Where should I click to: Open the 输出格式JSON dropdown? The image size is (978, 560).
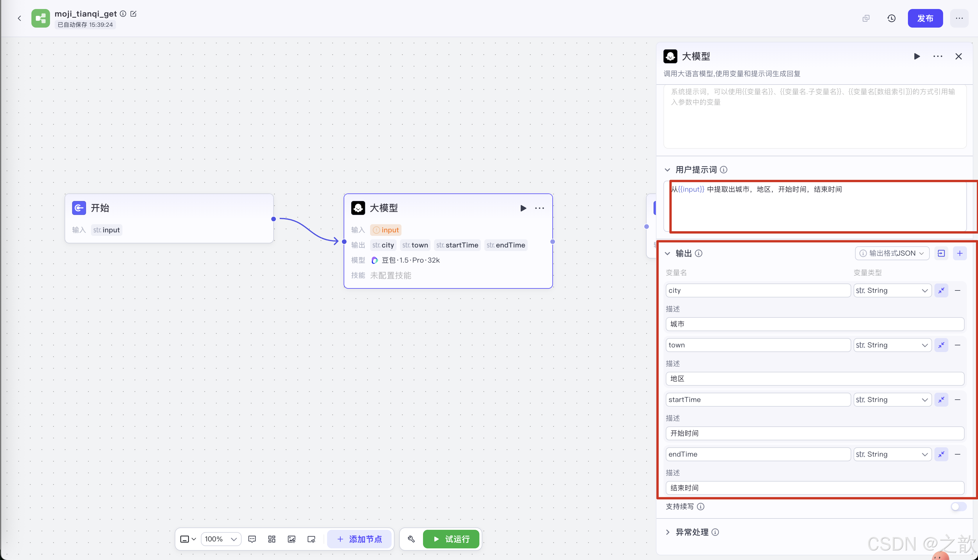892,253
